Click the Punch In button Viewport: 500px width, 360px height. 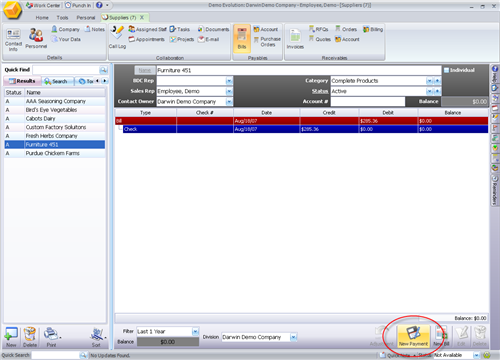pyautogui.click(x=78, y=5)
